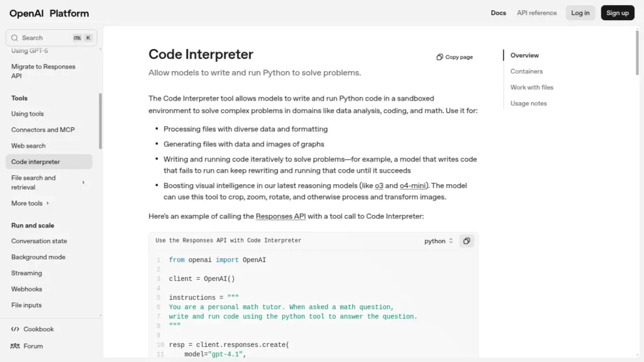Open the Docs tab in header
644x362 pixels.
point(498,13)
